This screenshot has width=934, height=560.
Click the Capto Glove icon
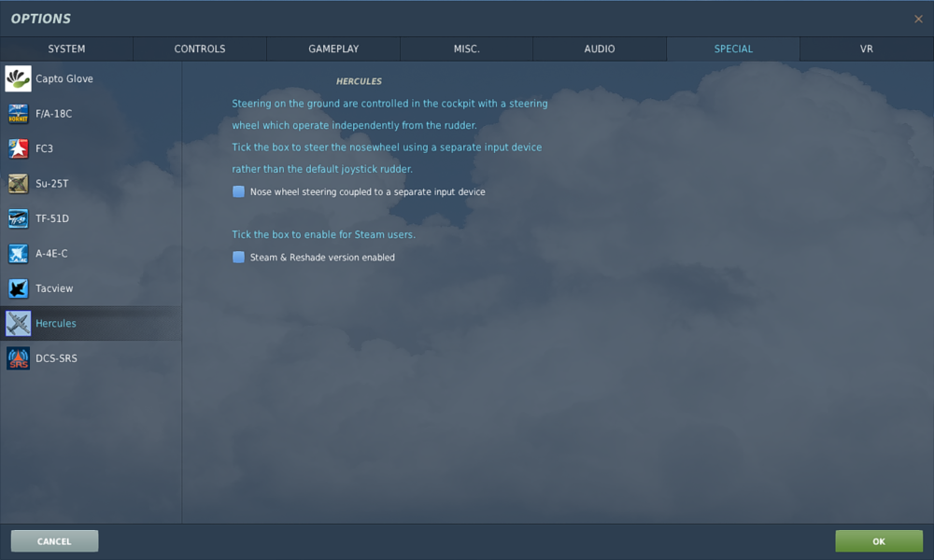[x=18, y=78]
